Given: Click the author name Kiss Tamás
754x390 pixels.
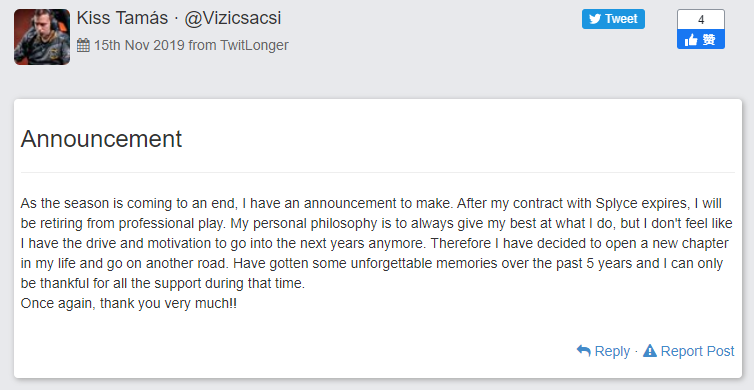Looking at the screenshot, I should 122,18.
